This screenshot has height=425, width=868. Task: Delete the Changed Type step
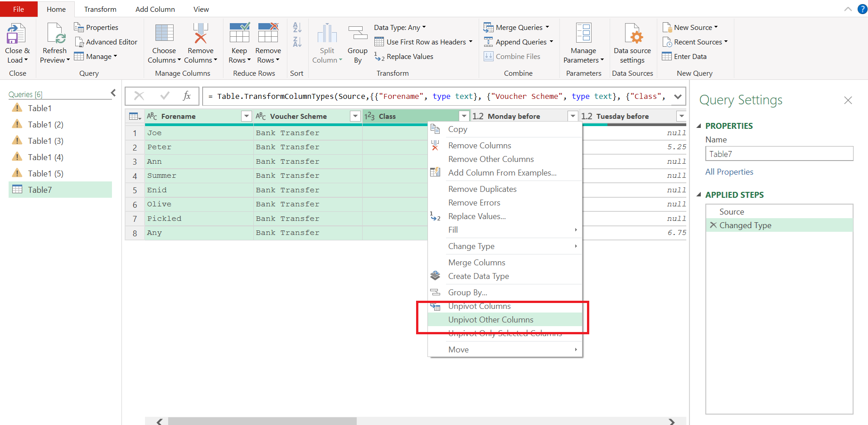coord(713,225)
